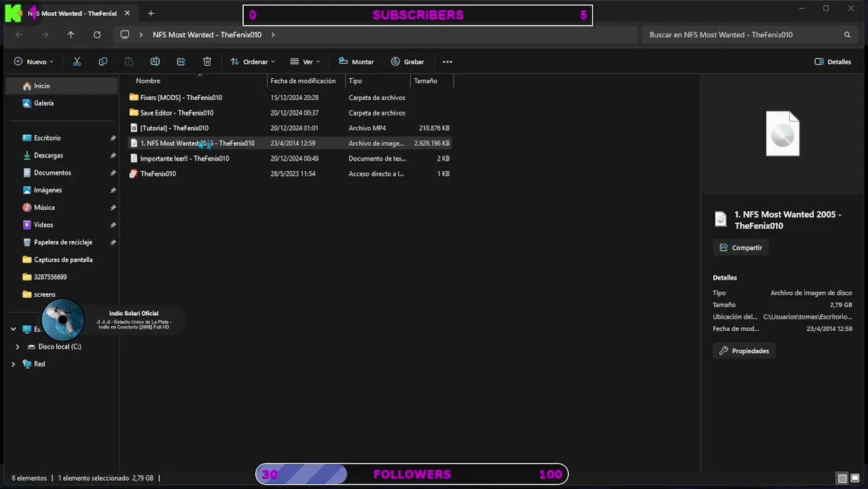
Task: Open the Nuevo dropdown menu
Action: pyautogui.click(x=33, y=62)
